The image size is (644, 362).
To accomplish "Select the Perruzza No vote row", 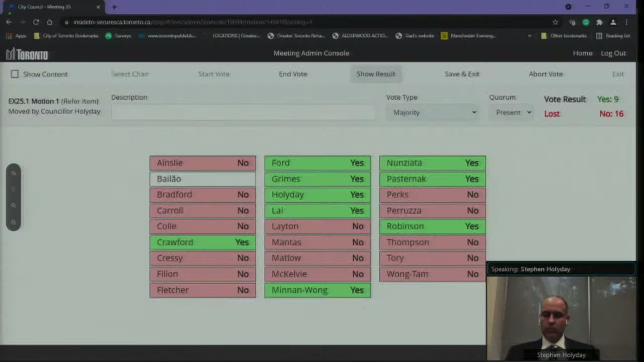I will click(x=433, y=211).
